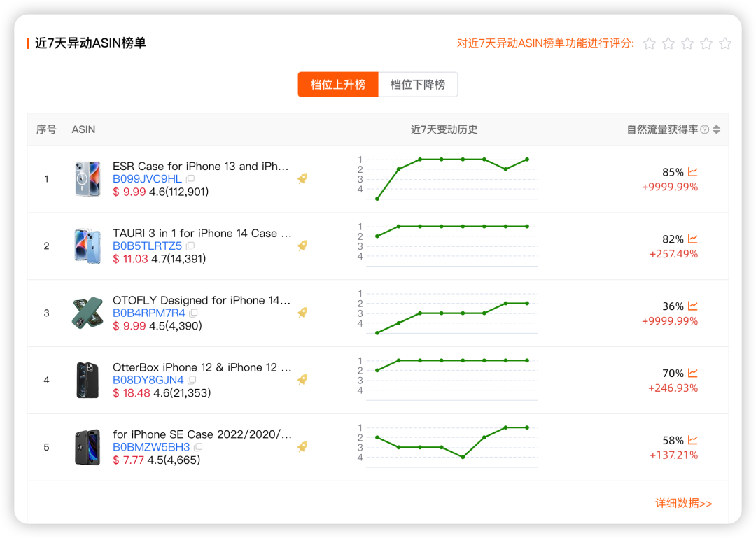
Task: Click the rocket ad icon on the OTOFLY row
Action: tap(302, 313)
